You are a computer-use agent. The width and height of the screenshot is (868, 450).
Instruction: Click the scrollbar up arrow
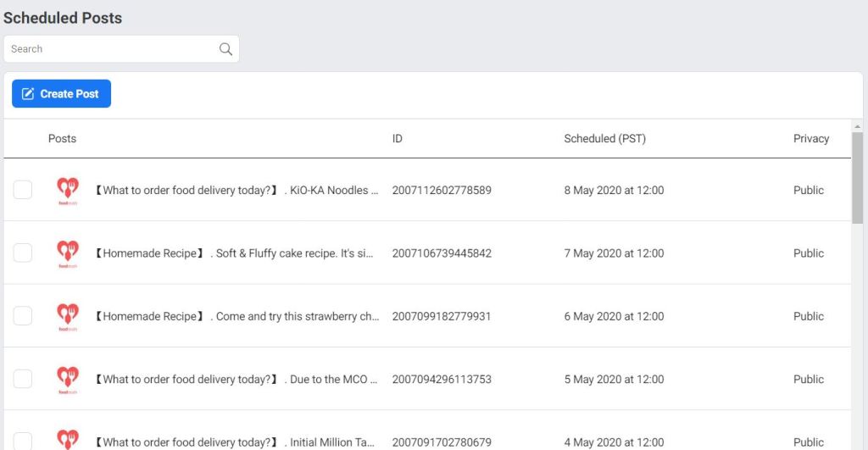pyautogui.click(x=857, y=126)
